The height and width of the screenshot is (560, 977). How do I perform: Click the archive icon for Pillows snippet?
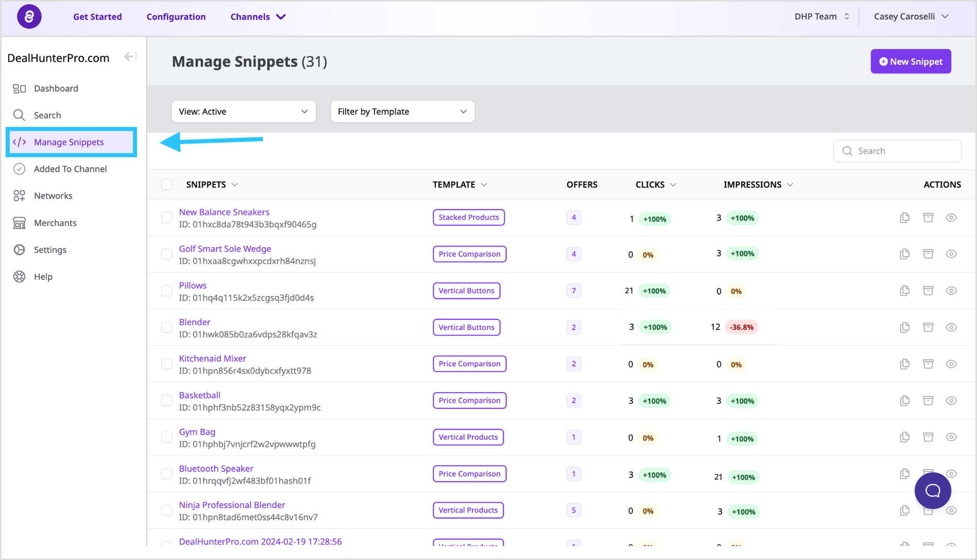[928, 291]
